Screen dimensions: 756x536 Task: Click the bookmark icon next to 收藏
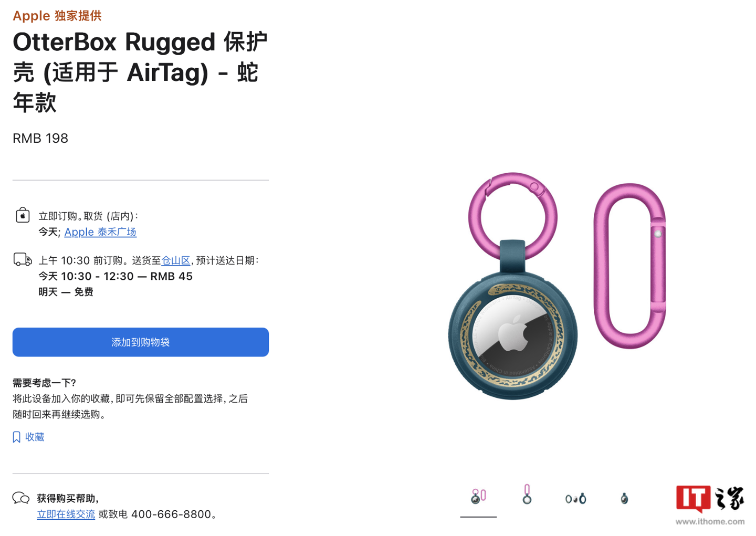point(16,437)
